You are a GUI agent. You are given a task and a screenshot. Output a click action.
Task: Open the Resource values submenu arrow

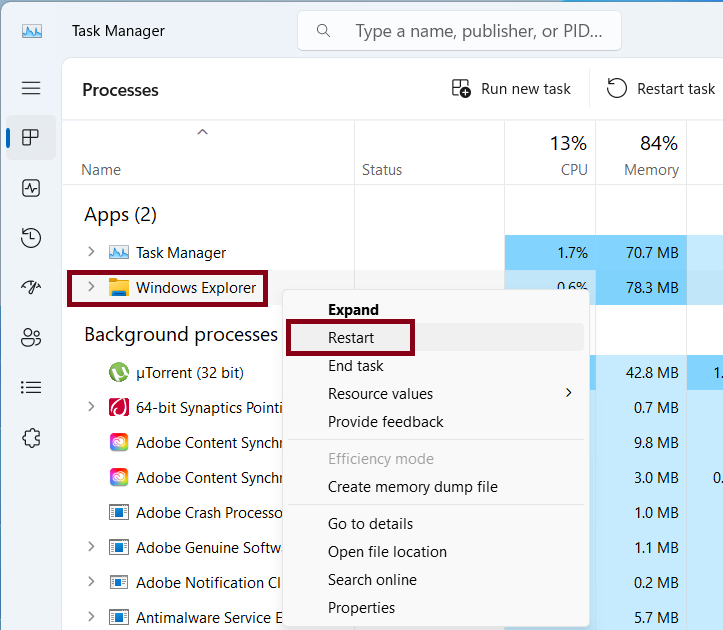pyautogui.click(x=569, y=393)
